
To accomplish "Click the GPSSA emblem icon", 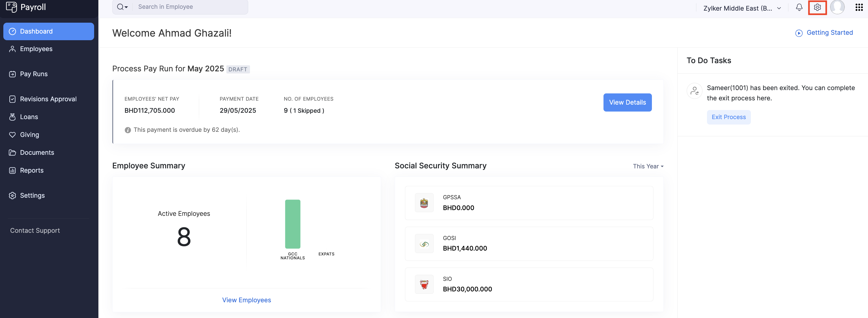I will [424, 203].
